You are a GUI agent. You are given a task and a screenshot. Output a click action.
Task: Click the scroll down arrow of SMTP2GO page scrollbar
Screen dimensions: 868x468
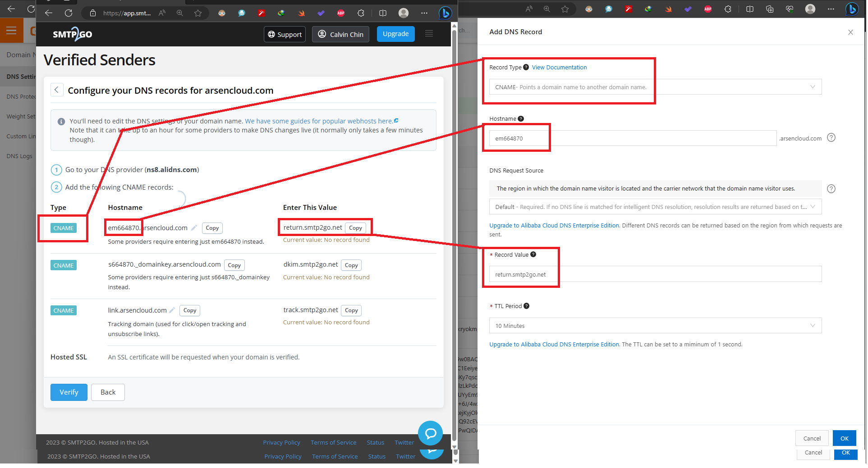coord(455,447)
